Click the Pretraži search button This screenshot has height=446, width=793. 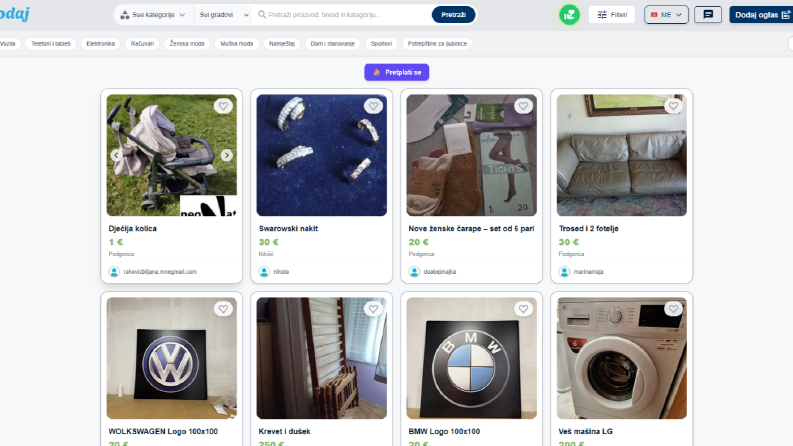tap(453, 15)
